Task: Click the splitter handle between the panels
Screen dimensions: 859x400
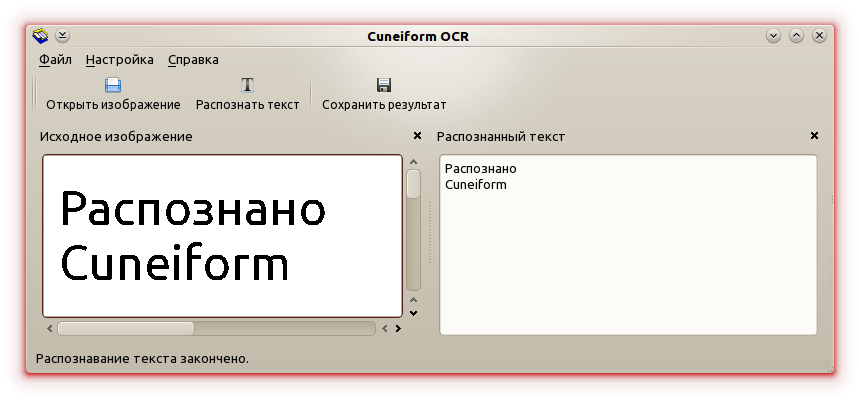Action: pos(430,233)
